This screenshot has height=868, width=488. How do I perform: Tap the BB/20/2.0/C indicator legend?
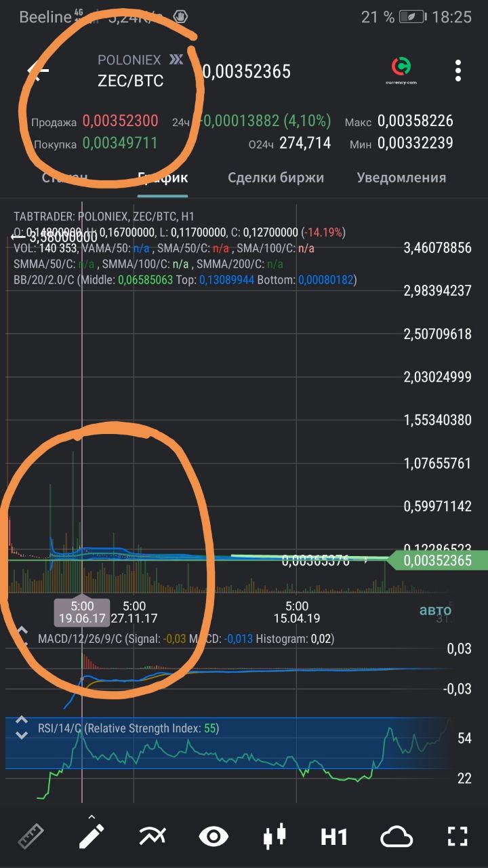pos(184,279)
